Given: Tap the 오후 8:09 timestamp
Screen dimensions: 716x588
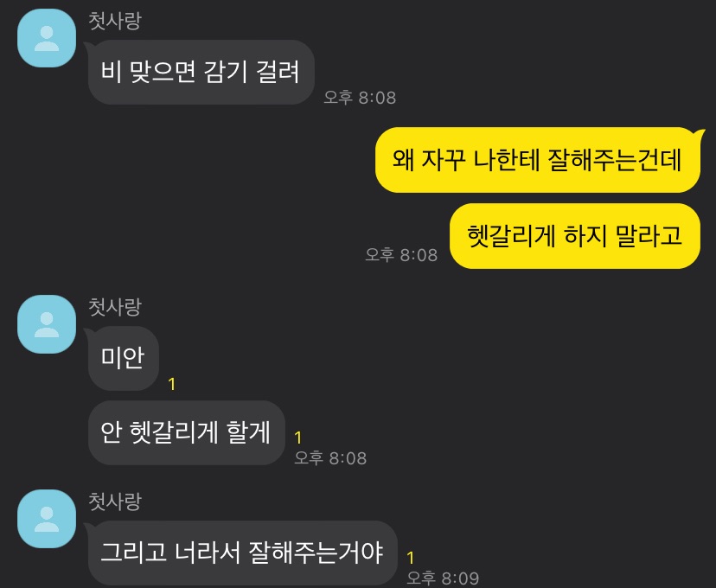Looking at the screenshot, I should tap(443, 578).
